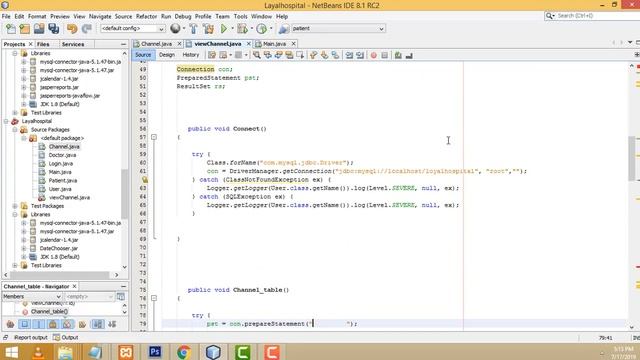The image size is (640, 360).
Task: Open the Refactor menu
Action: (146, 16)
